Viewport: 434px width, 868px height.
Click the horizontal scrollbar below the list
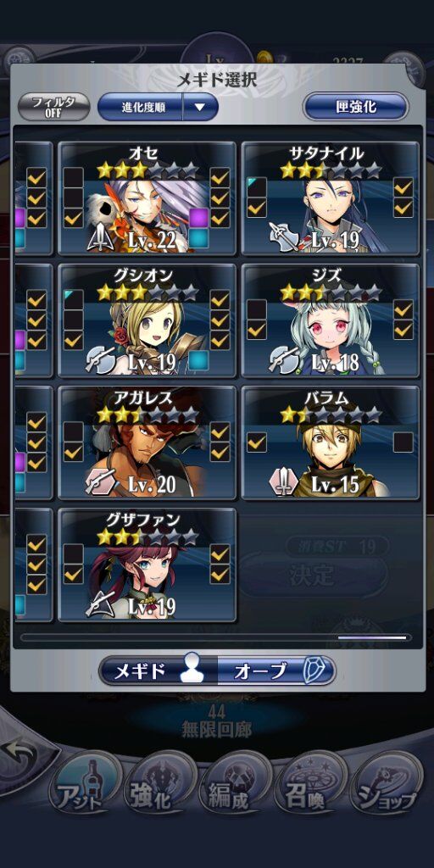[x=216, y=637]
